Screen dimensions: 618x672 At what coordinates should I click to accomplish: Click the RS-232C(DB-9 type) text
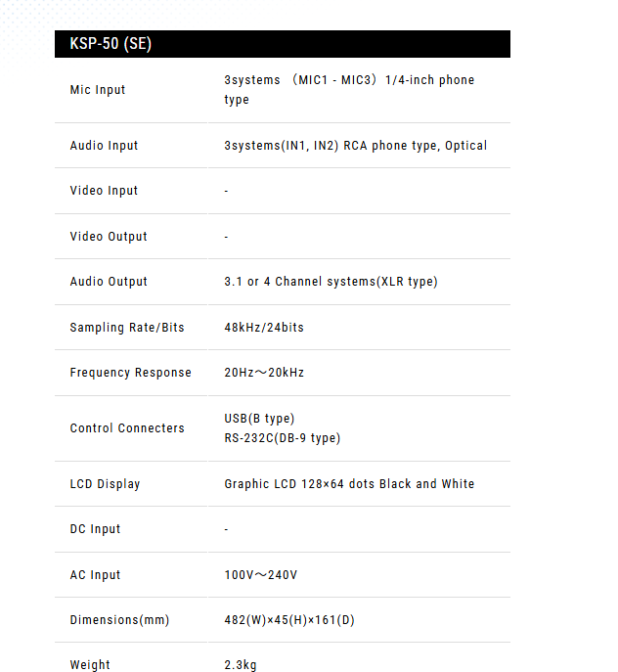(x=283, y=438)
